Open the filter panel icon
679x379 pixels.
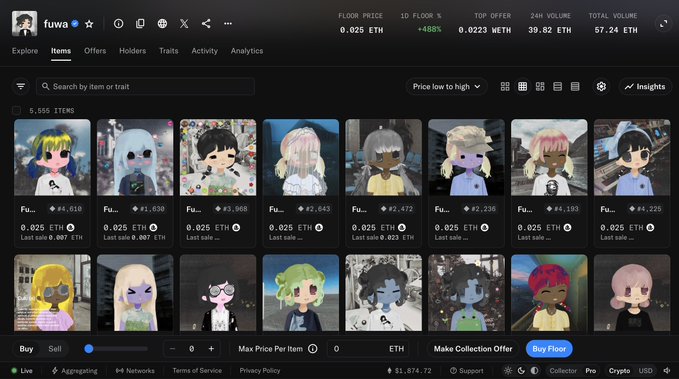(20, 87)
